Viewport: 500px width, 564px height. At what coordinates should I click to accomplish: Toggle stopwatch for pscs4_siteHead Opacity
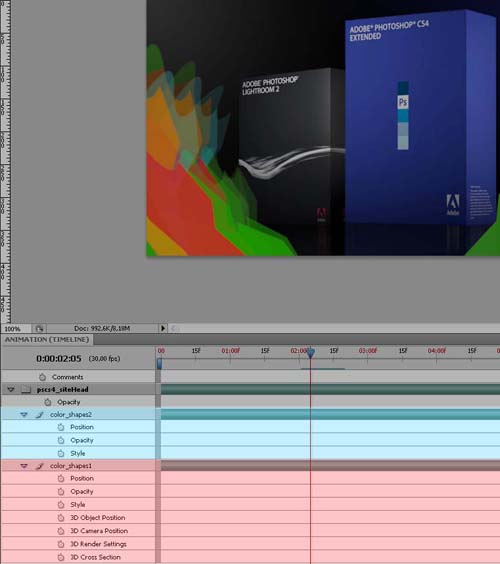click(47, 402)
